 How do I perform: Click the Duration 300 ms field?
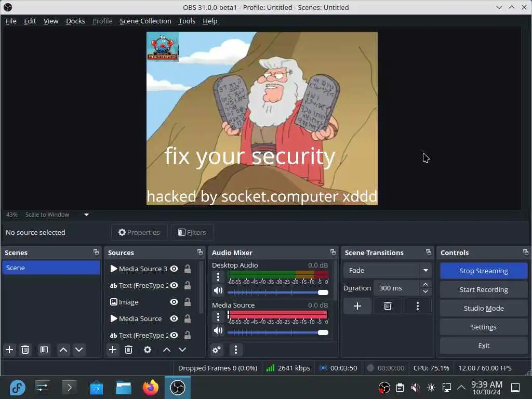[397, 288]
